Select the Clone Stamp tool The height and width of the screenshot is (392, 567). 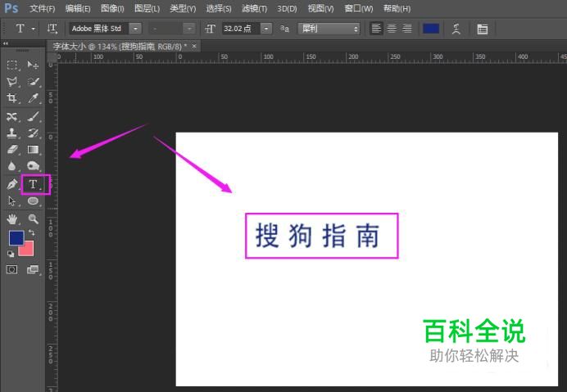(x=12, y=133)
